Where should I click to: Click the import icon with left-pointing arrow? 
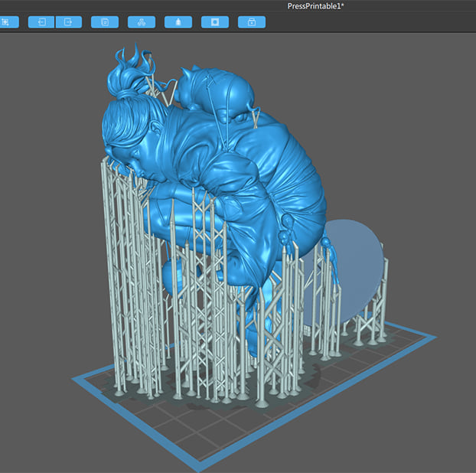[x=41, y=21]
